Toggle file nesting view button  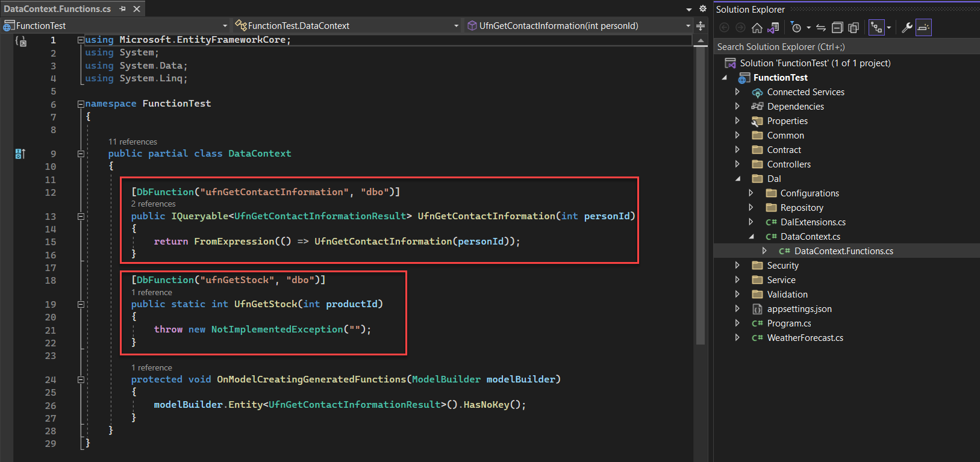click(876, 28)
